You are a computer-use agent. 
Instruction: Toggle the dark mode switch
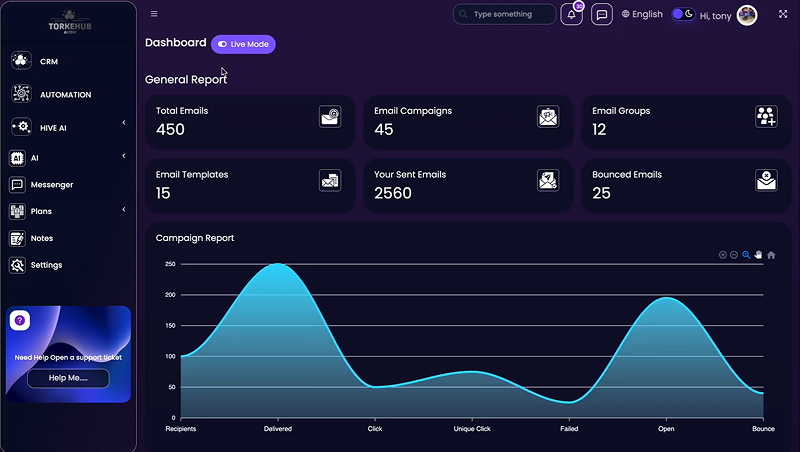683,14
